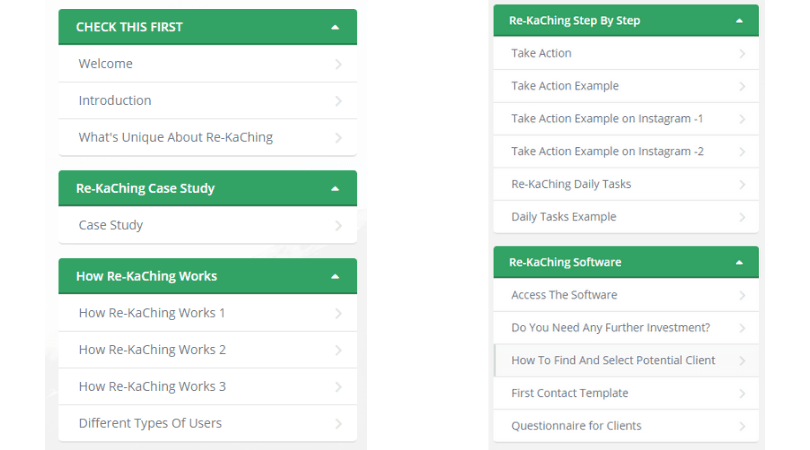Click the chevron beside Different Types Of Users
This screenshot has height=450, width=810.
pyautogui.click(x=338, y=424)
